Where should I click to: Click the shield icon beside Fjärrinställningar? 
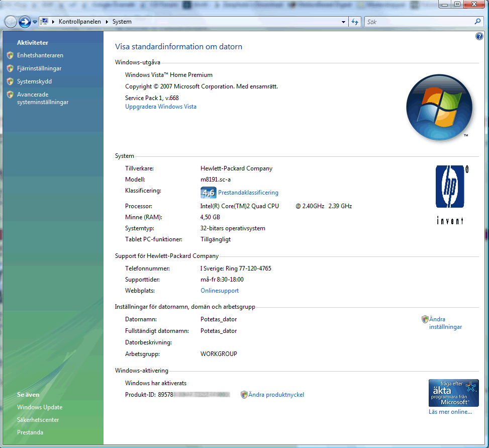click(10, 68)
